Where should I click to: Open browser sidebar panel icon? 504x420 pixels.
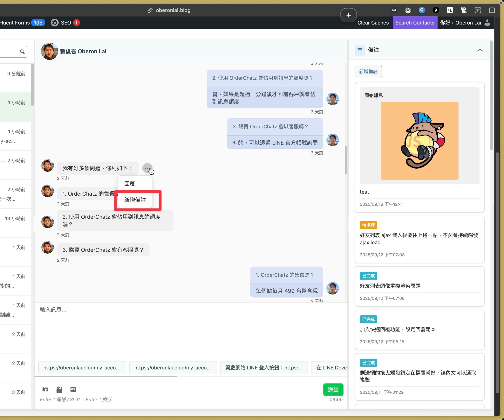pos(492,10)
